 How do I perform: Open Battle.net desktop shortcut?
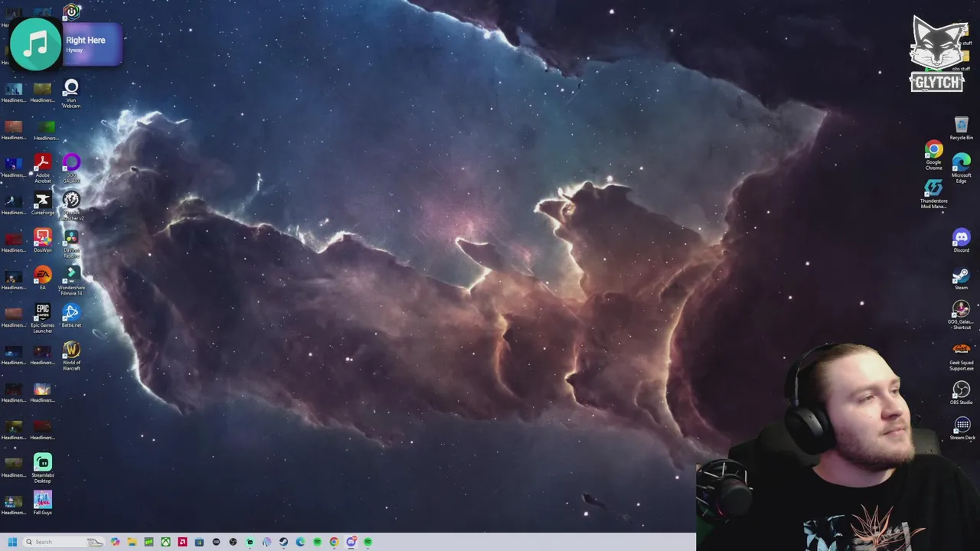71,316
